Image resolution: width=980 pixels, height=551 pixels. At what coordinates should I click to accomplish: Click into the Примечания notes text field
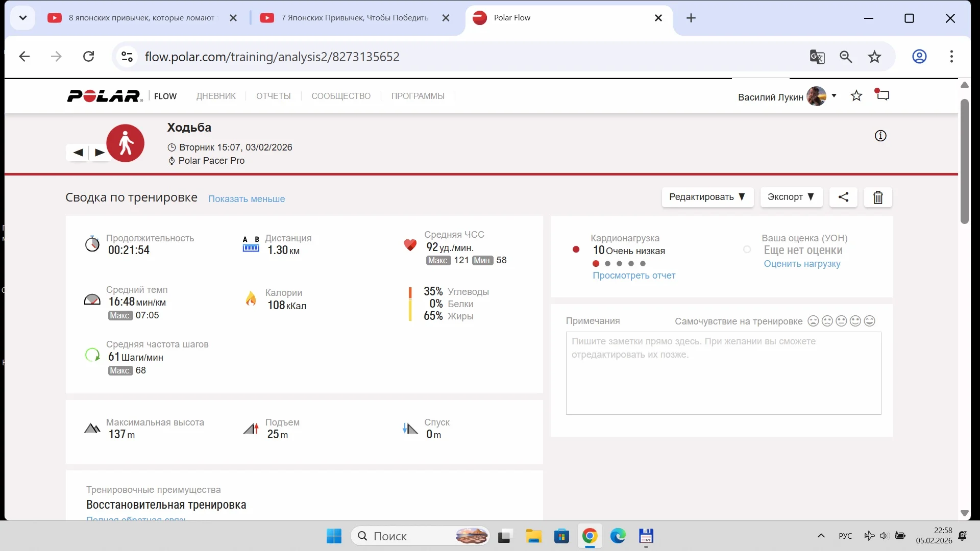point(723,373)
